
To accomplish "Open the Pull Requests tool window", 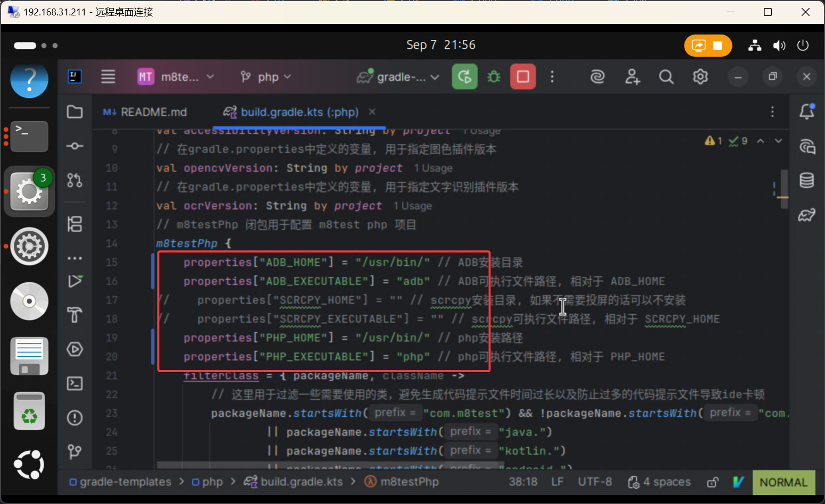I will click(74, 181).
